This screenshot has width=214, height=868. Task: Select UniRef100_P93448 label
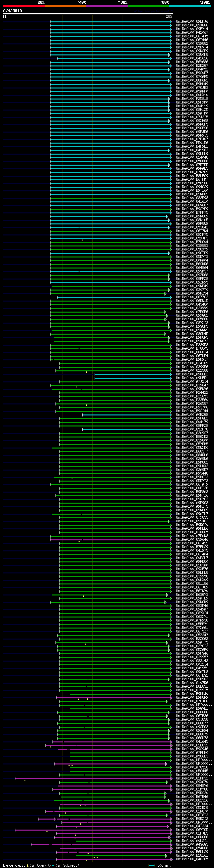click(x=192, y=474)
